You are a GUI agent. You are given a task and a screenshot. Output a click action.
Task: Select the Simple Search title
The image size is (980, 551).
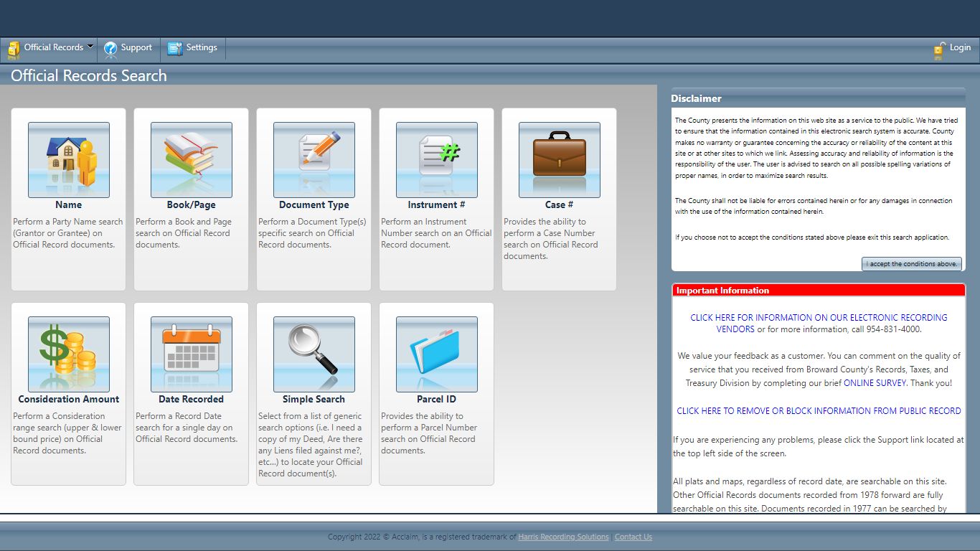click(x=314, y=399)
